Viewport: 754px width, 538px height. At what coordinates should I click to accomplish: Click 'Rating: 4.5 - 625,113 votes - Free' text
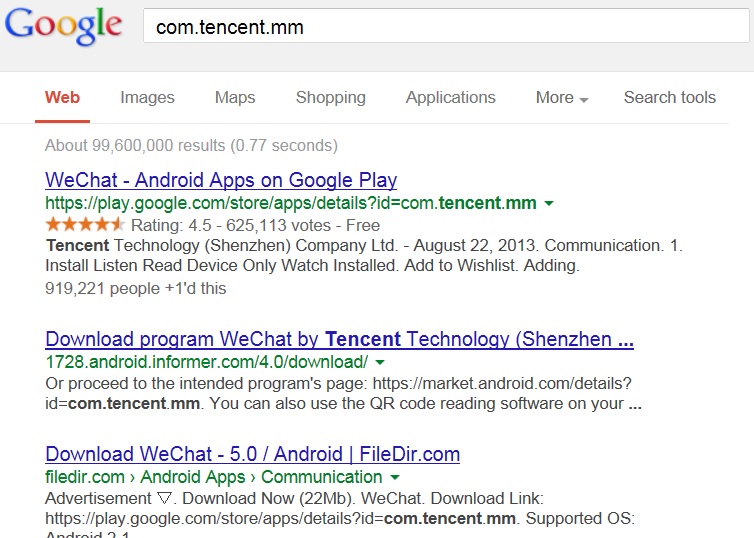255,225
